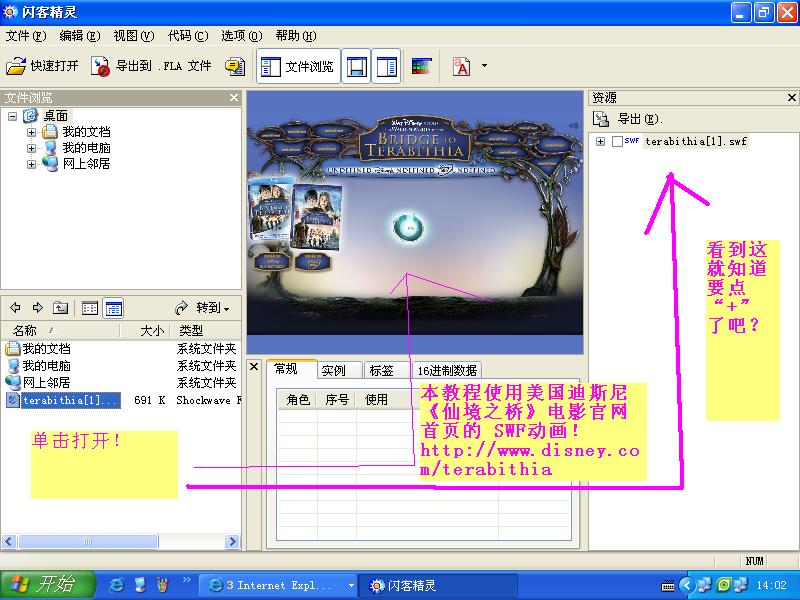Switch to list view icon in file browser
The height and width of the screenshot is (600, 800).
[90, 308]
